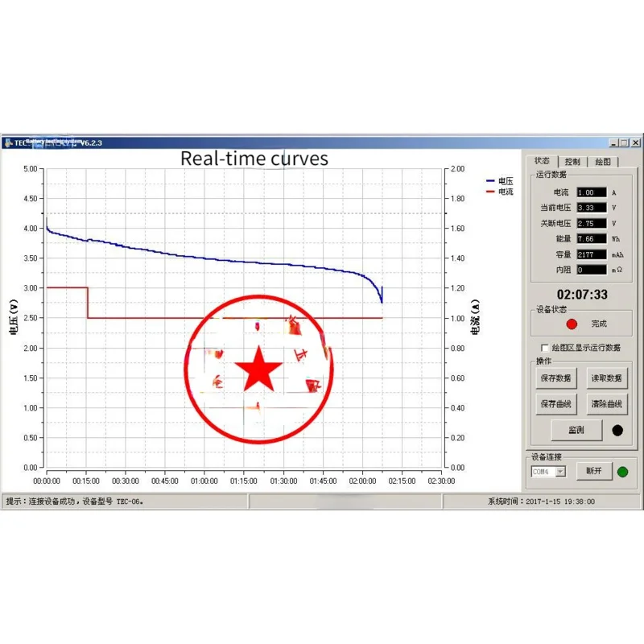Click the 电流 value field 1.00
The width and height of the screenshot is (644, 644).
click(x=592, y=192)
